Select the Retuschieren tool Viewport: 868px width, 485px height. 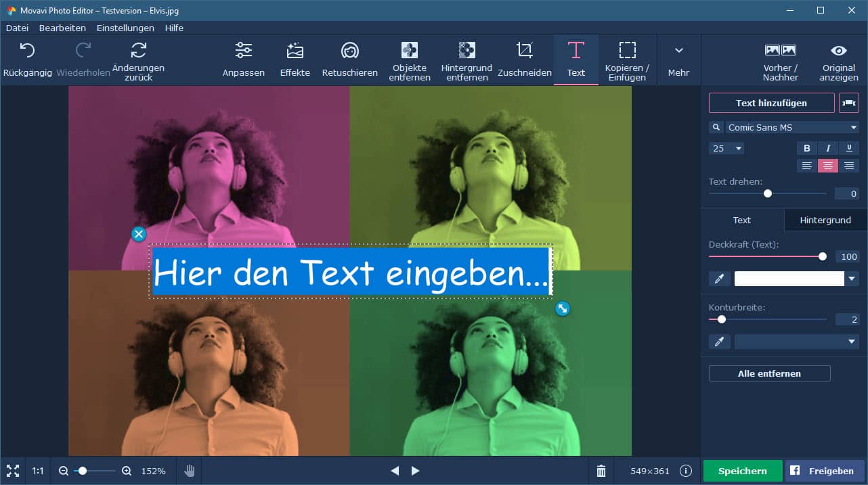350,60
